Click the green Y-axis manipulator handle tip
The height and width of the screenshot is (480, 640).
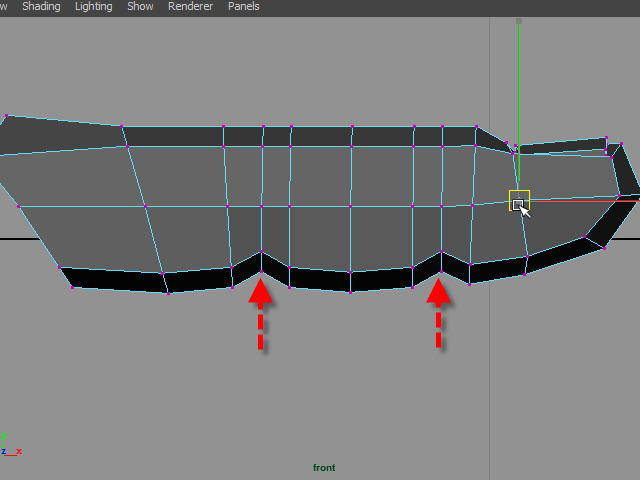[x=519, y=21]
